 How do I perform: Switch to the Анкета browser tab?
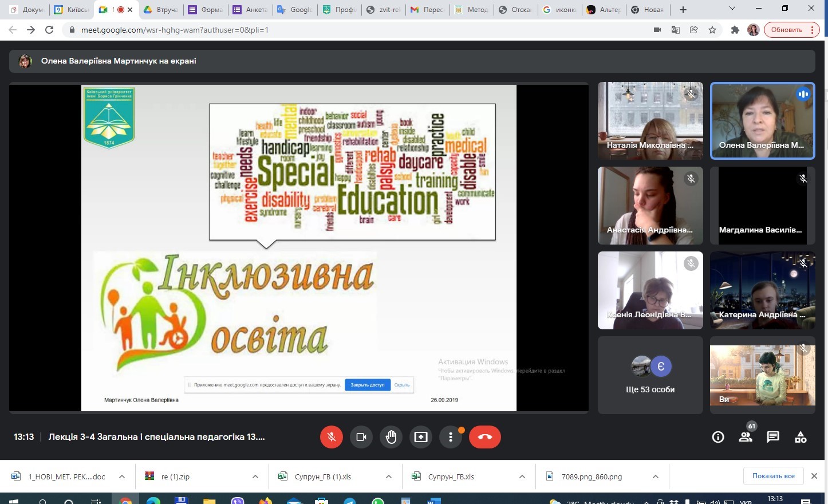coord(252,10)
